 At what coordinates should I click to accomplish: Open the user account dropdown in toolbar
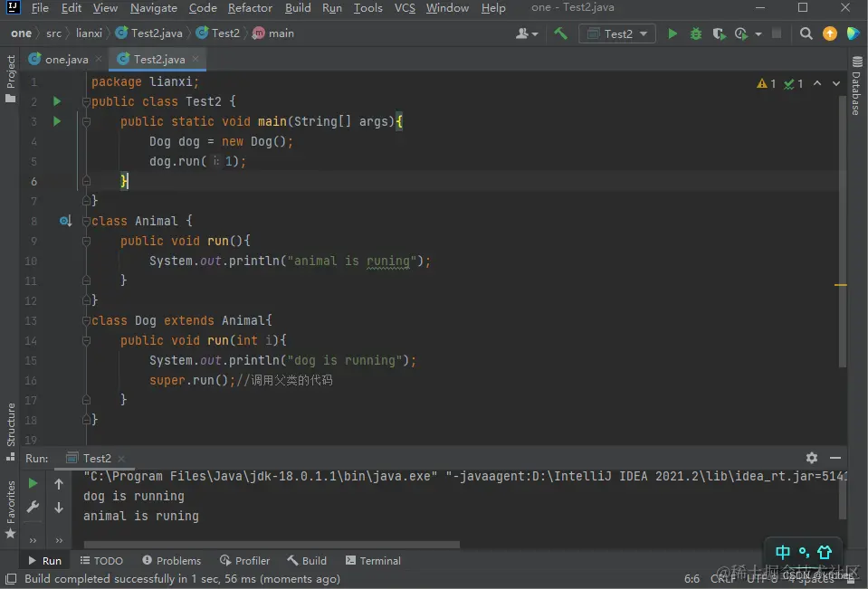point(527,33)
